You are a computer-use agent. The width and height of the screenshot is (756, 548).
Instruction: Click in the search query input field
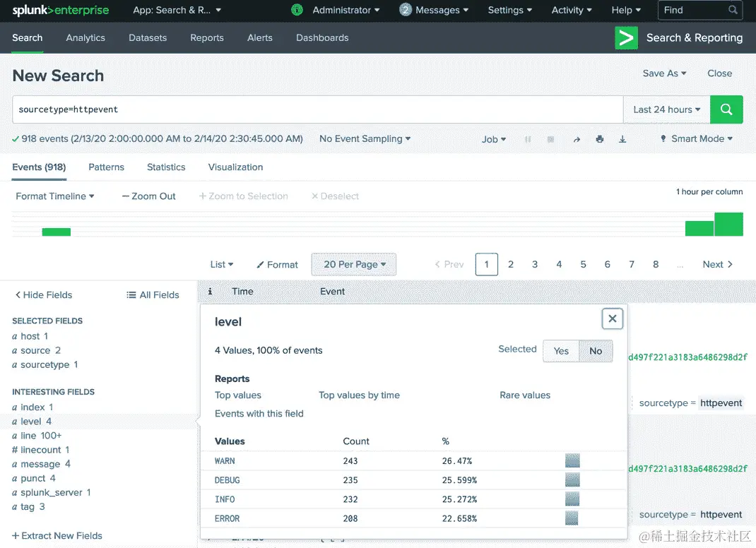pos(318,109)
